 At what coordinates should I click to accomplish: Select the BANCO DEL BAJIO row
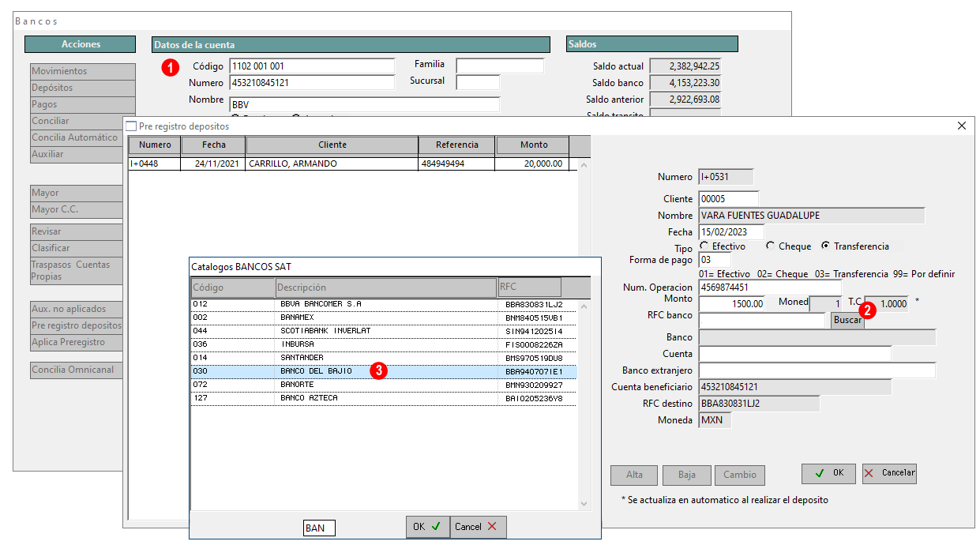[x=316, y=371]
